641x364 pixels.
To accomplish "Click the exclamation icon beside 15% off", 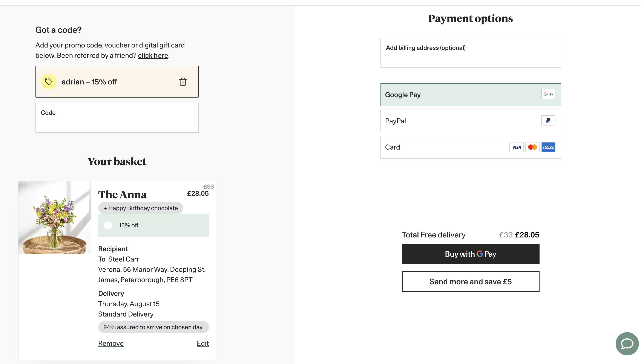I will [108, 225].
